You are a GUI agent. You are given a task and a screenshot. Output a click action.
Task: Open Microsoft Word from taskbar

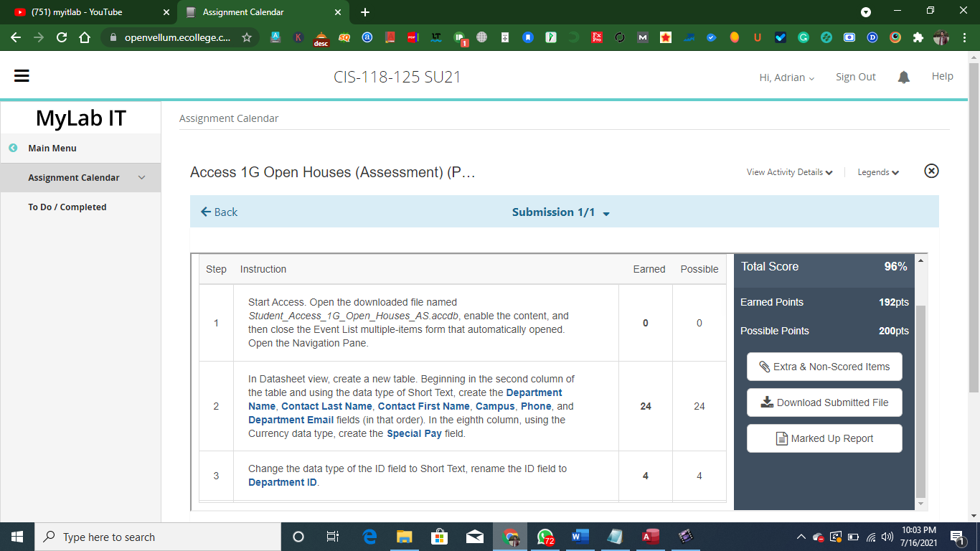tap(580, 537)
